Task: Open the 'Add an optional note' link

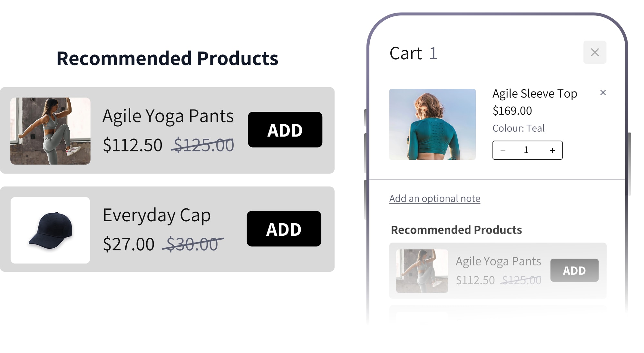Action: [434, 198]
